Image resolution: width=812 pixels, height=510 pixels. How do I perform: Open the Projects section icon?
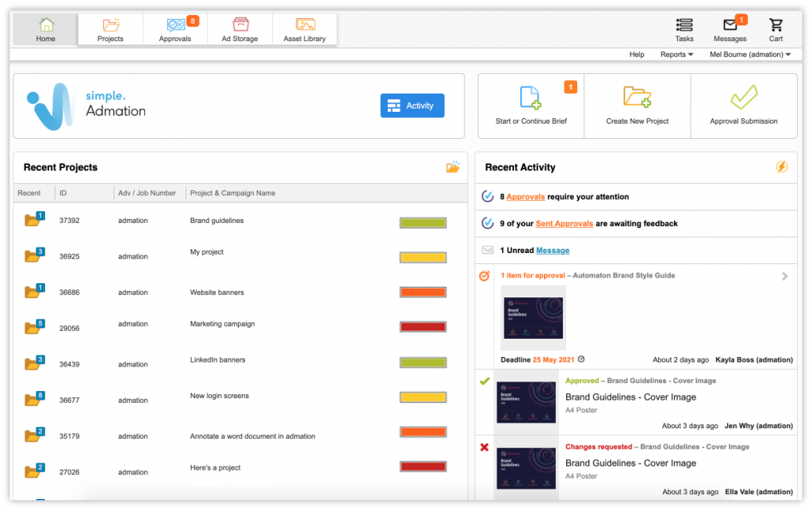(x=110, y=24)
